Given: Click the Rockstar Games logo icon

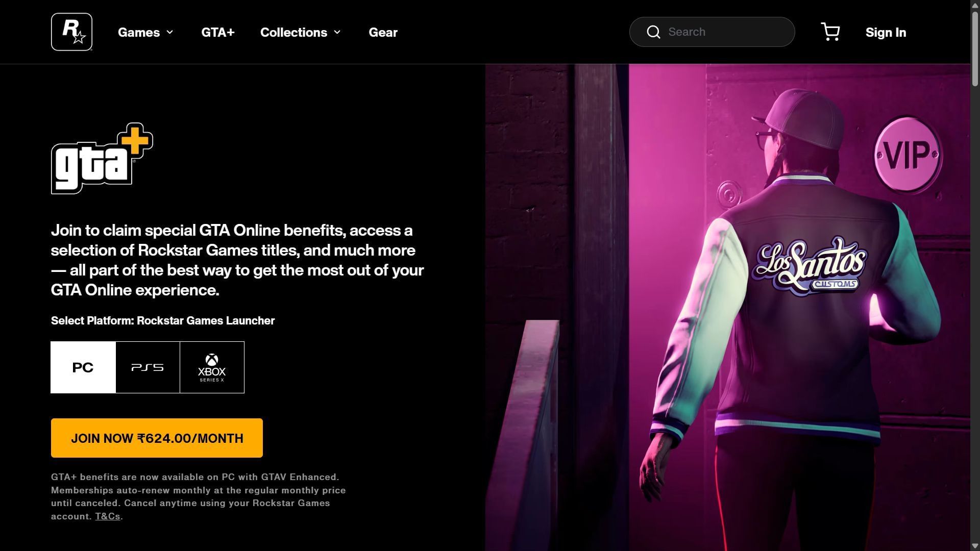Looking at the screenshot, I should click(71, 32).
